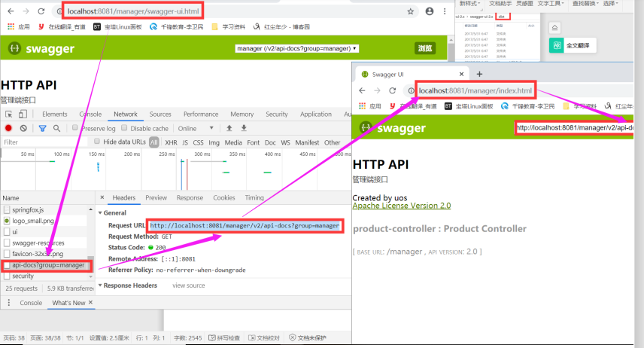Switch to the Performance tab
Viewport: 644px width, 348px height.
coord(201,114)
